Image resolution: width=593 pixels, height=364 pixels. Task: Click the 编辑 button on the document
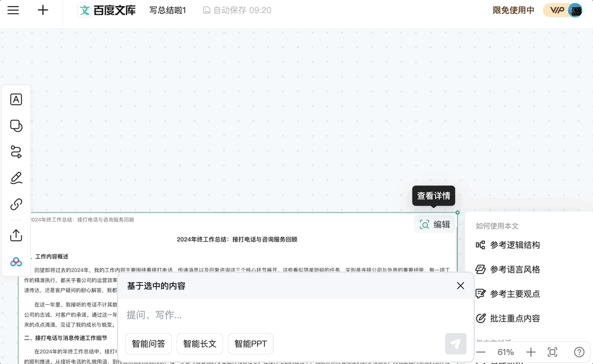pos(435,224)
